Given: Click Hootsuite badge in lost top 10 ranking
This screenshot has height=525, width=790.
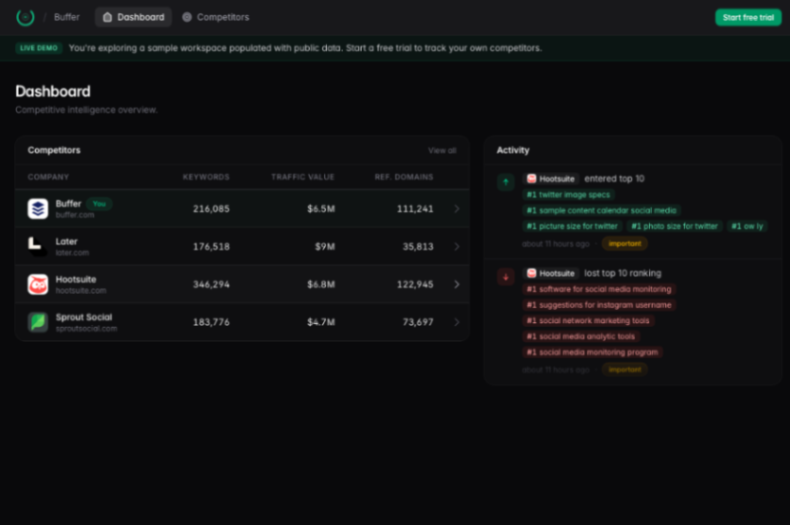Looking at the screenshot, I should click(x=551, y=273).
